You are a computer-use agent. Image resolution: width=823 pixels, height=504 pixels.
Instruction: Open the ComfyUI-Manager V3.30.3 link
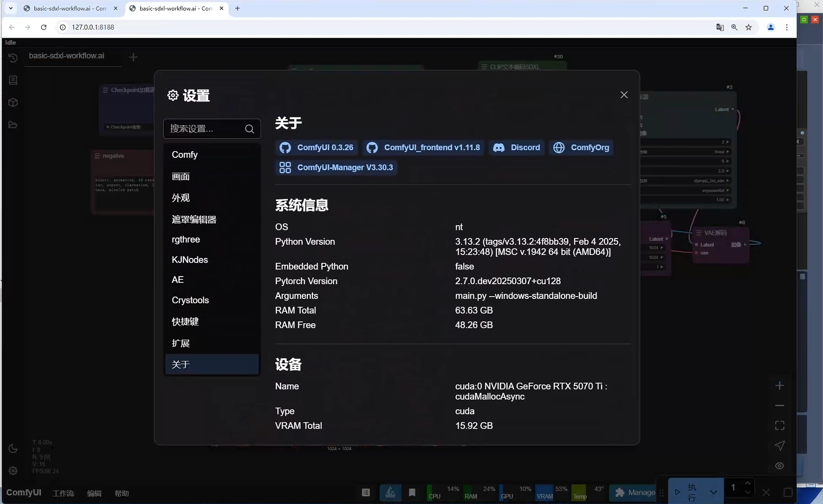click(x=336, y=168)
